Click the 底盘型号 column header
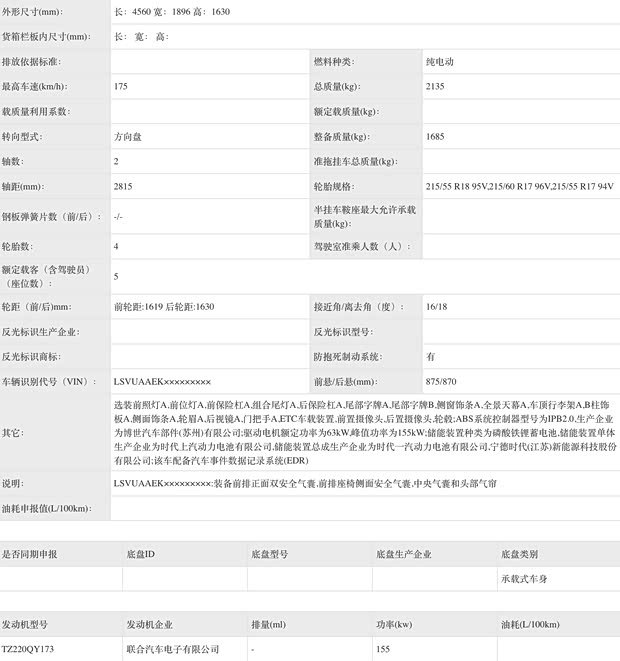The height and width of the screenshot is (661, 620). pos(270,554)
